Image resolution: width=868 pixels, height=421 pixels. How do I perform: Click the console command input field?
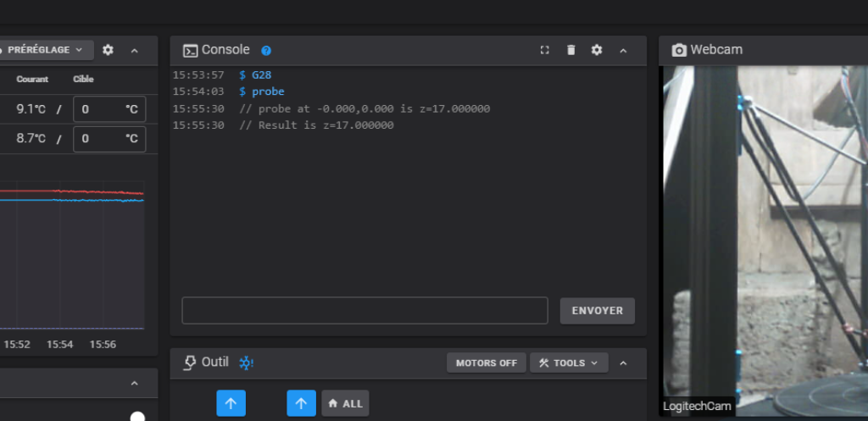coord(364,310)
